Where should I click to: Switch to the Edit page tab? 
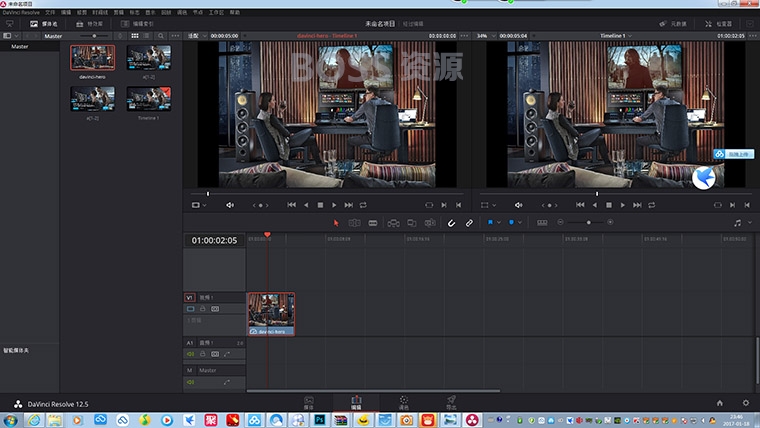[x=356, y=402]
